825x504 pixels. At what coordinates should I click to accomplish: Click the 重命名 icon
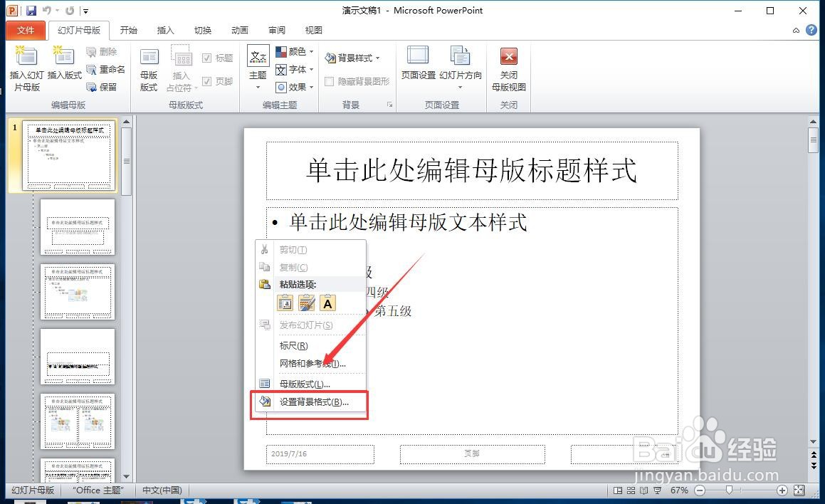click(x=106, y=69)
